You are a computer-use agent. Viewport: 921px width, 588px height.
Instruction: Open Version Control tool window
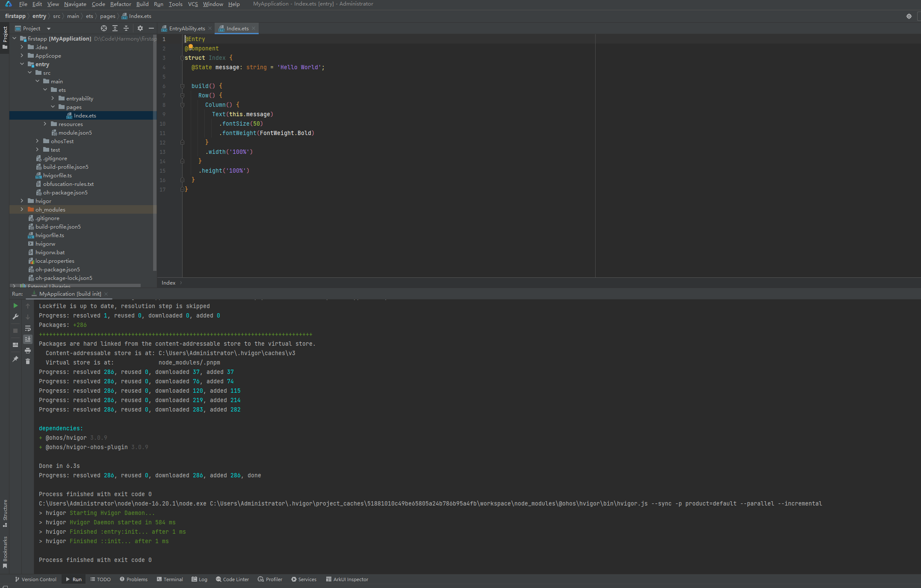click(35, 579)
